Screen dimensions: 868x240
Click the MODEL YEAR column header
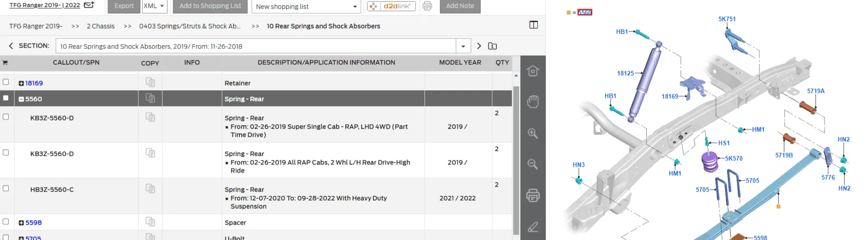tap(460, 62)
